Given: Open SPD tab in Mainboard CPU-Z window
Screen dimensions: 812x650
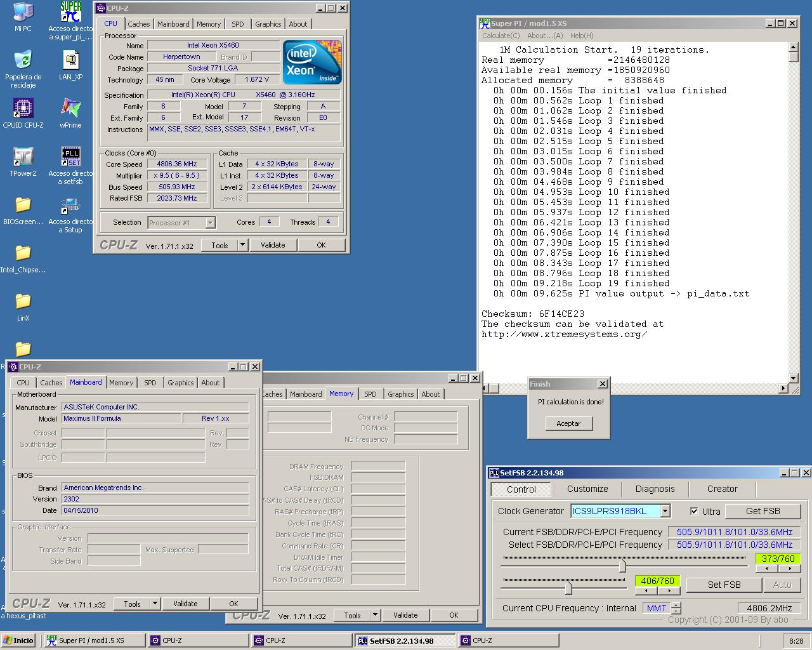Looking at the screenshot, I should click(x=150, y=383).
